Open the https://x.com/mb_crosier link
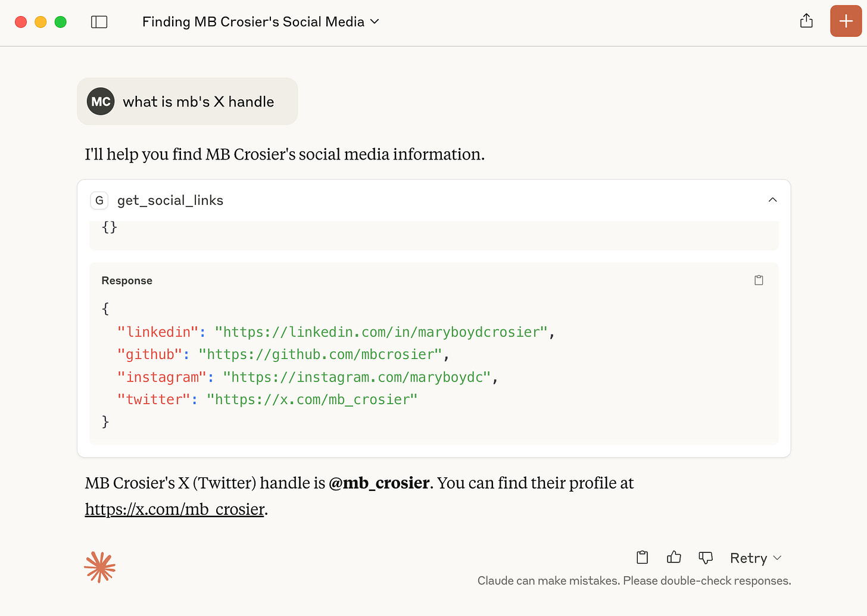Screen dimensions: 867x616 point(174,509)
